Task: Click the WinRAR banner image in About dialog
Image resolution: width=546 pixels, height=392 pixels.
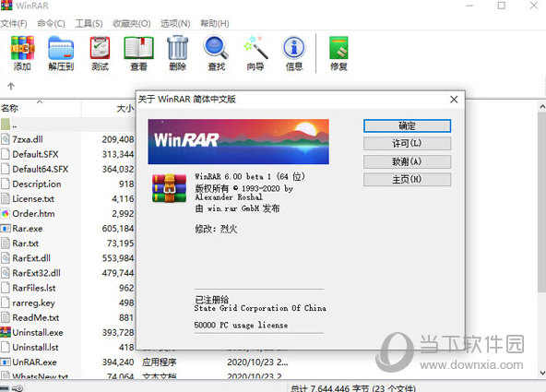Action: 238,141
